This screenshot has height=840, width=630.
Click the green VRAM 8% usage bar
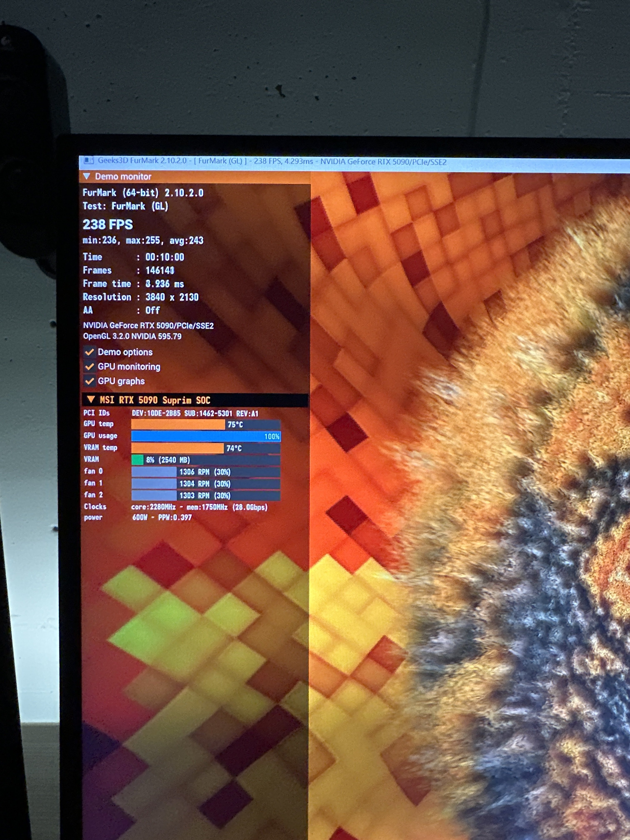coord(137,460)
